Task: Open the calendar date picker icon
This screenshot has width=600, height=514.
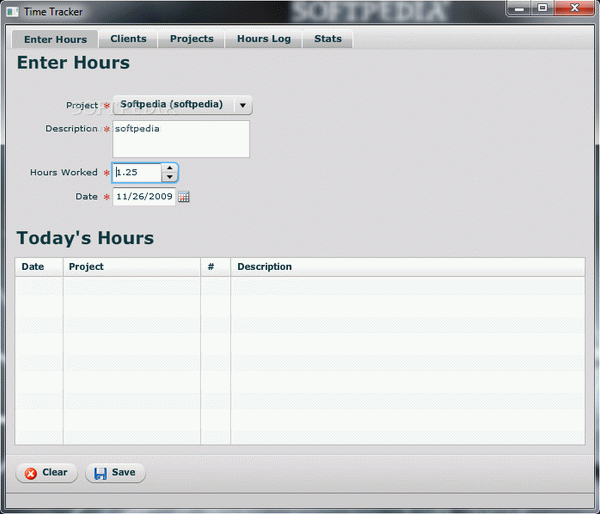Action: coord(183,197)
